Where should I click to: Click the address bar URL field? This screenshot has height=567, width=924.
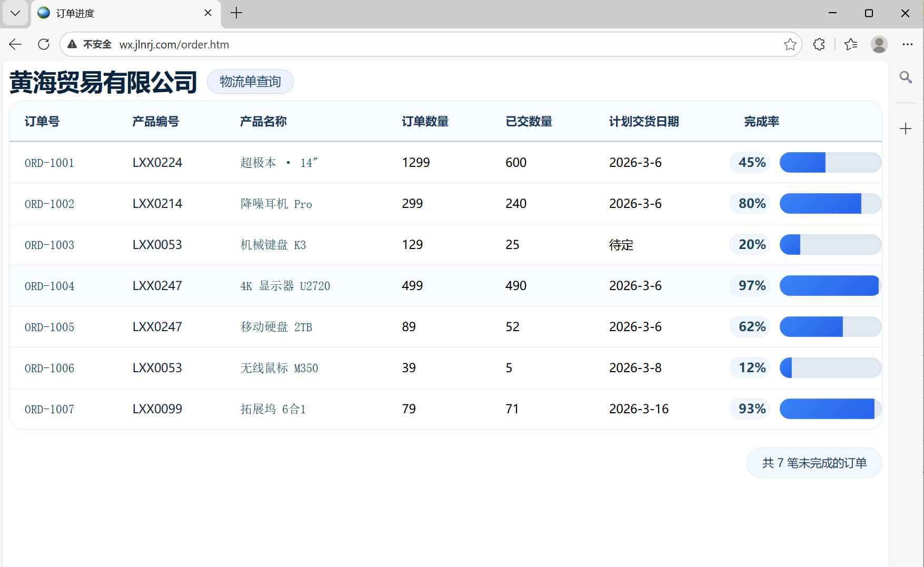[421, 44]
